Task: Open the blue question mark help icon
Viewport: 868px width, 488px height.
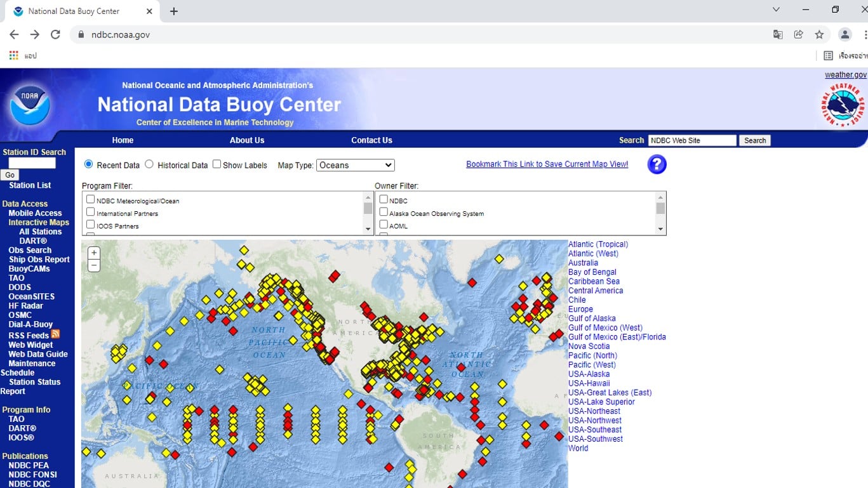Action: pos(657,164)
